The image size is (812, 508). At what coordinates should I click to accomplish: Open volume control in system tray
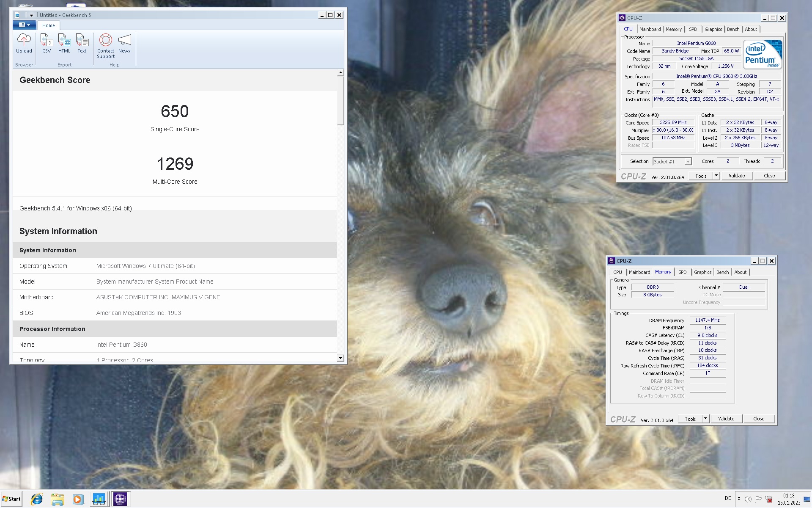point(748,499)
